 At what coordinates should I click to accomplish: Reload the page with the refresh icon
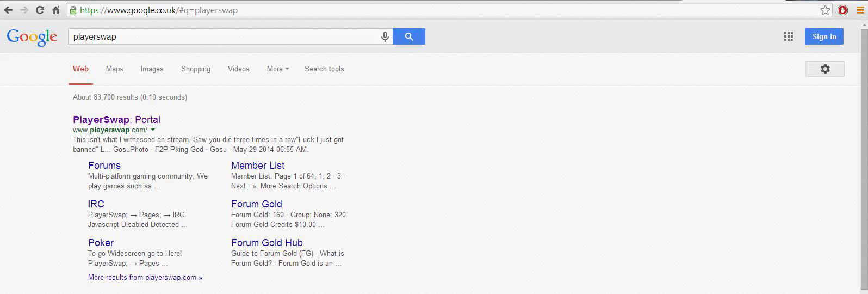coord(40,10)
